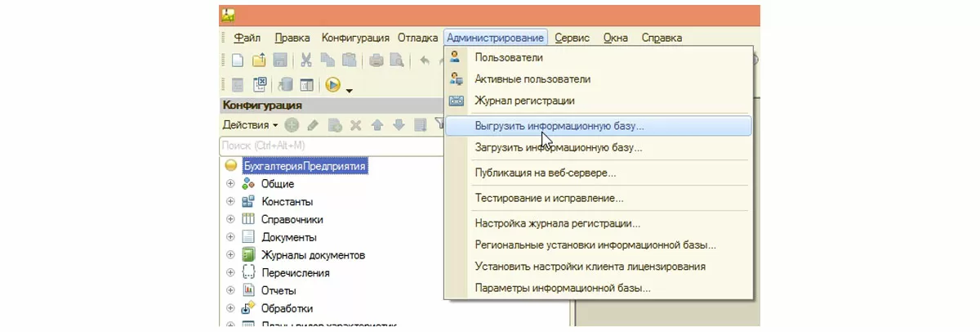Open Журнал регистрации from the menu
The height and width of the screenshot is (332, 980).
pyautogui.click(x=597, y=101)
